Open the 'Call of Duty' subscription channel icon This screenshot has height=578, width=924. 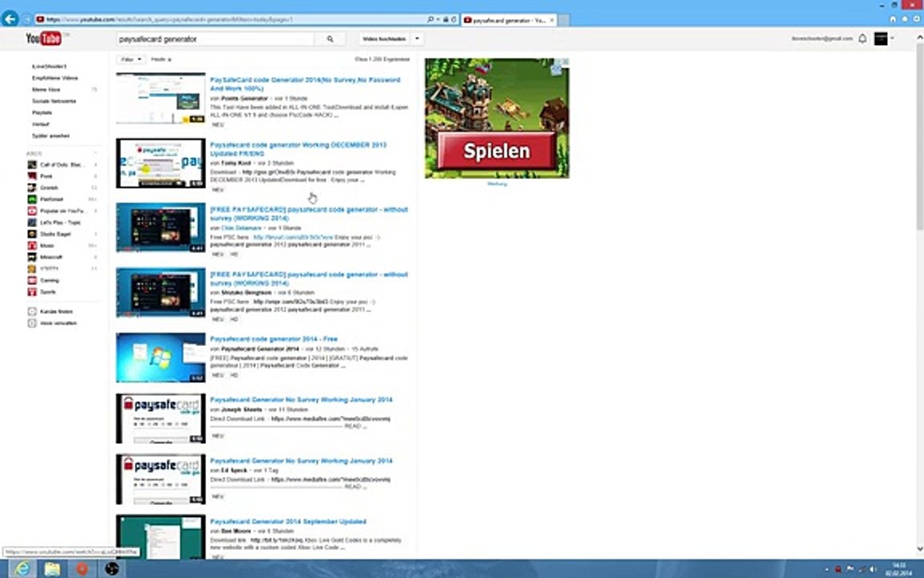[x=32, y=165]
